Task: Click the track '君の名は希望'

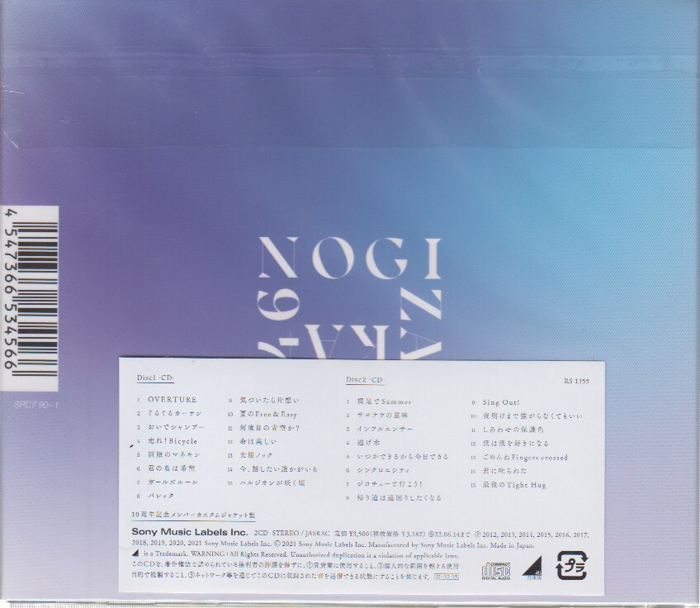Action: pyautogui.click(x=172, y=468)
